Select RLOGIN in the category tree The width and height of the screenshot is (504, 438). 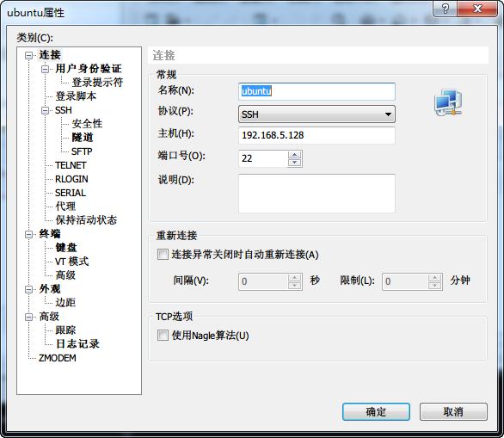point(71,179)
